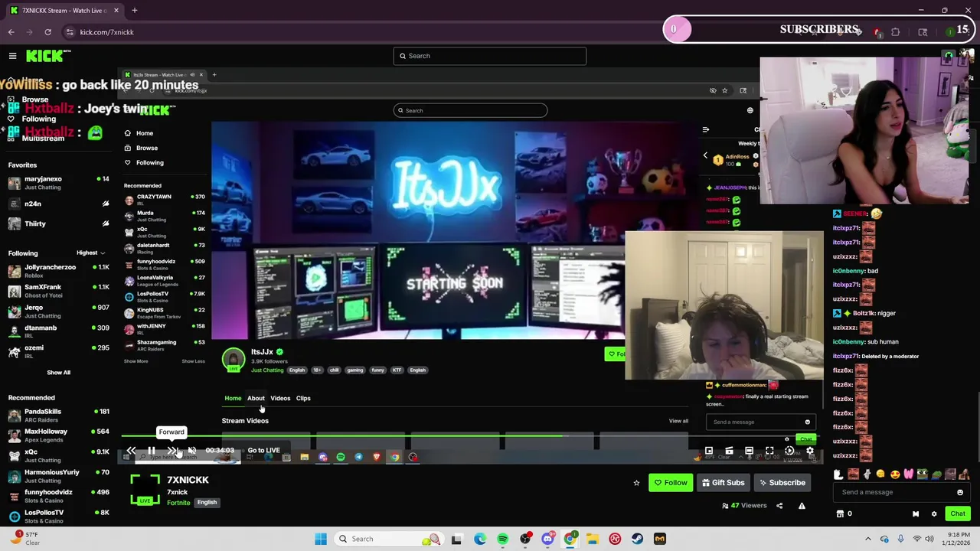Open the Windows Start menu
Screen dimensions: 980x551
(x=321, y=539)
